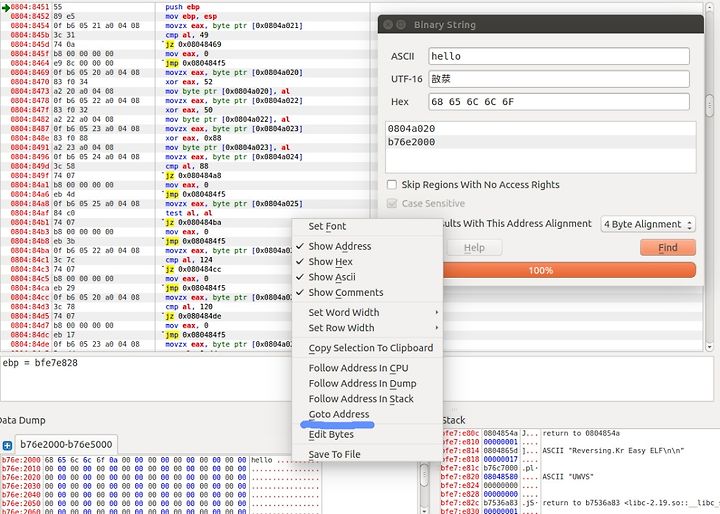Click stack comment ASCII "Reversing.Kr Easy ELF"
The height and width of the screenshot is (514, 720).
click(x=613, y=451)
